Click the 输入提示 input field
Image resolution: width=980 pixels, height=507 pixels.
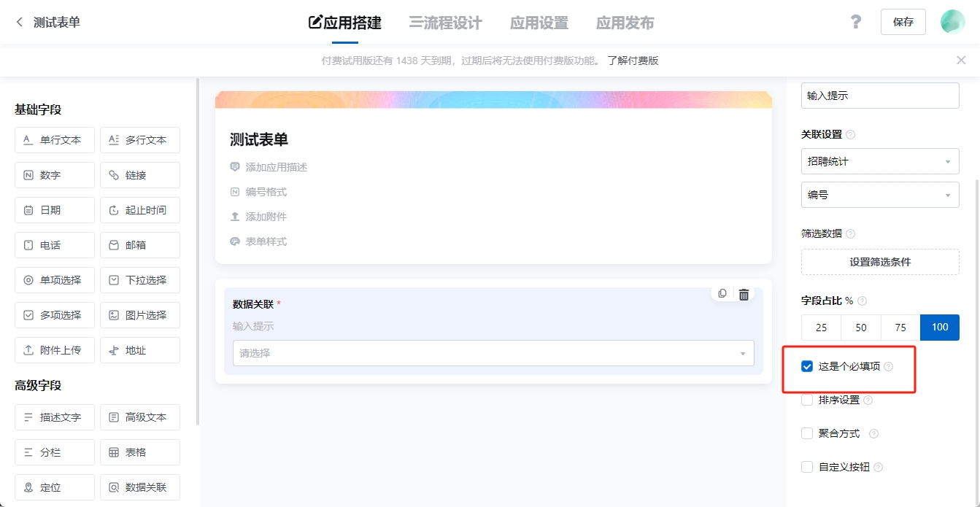(880, 95)
